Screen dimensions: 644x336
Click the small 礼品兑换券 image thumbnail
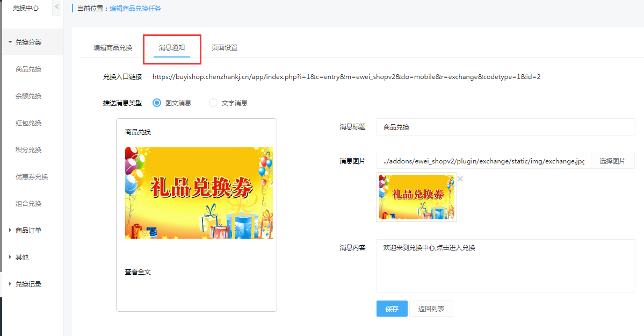pyautogui.click(x=416, y=197)
